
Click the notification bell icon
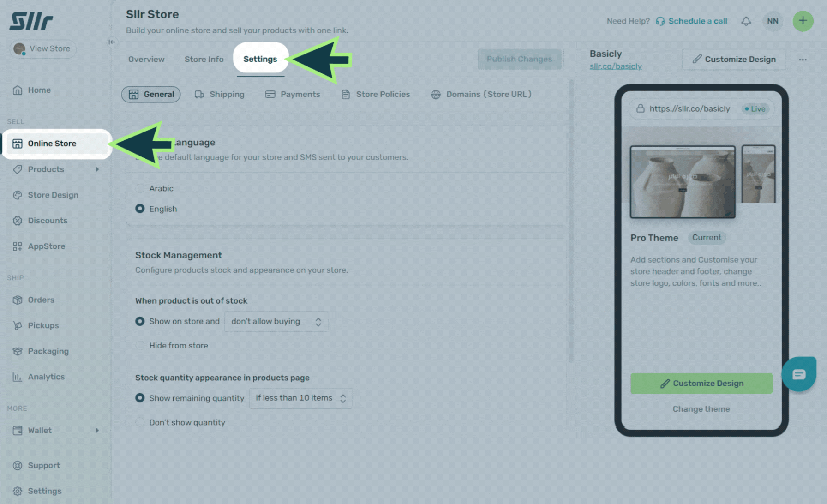coord(746,21)
